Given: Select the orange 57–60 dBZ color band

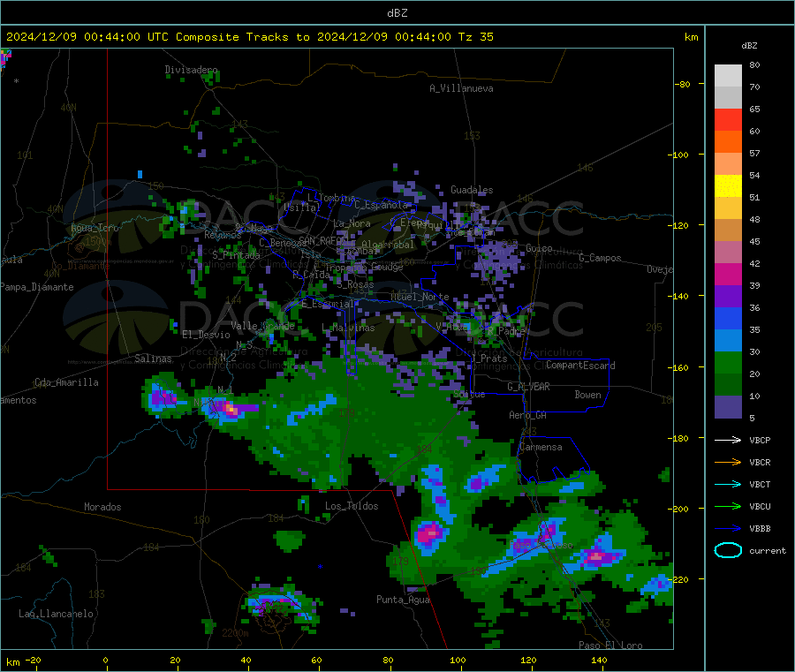Looking at the screenshot, I should tap(728, 142).
